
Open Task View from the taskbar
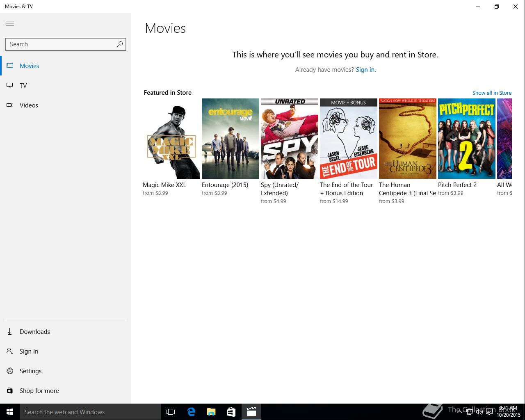coord(171,412)
